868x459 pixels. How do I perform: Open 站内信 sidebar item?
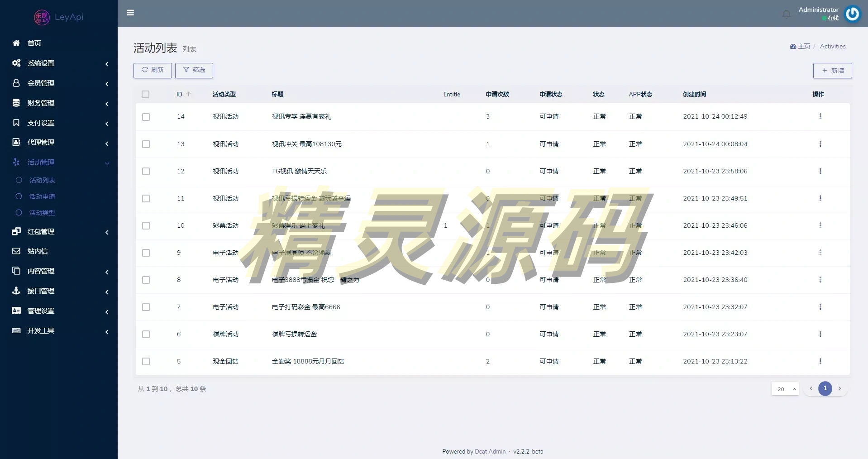click(x=38, y=251)
